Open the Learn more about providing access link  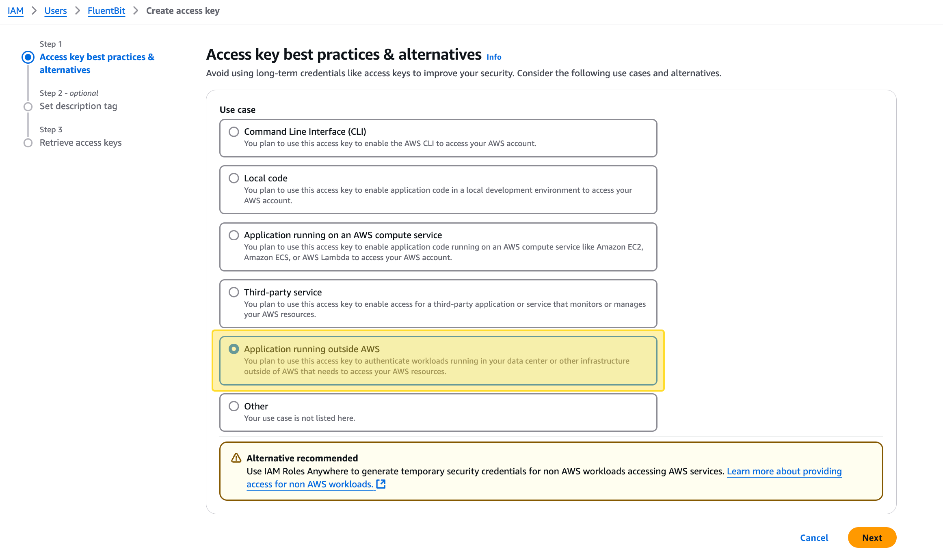click(784, 472)
